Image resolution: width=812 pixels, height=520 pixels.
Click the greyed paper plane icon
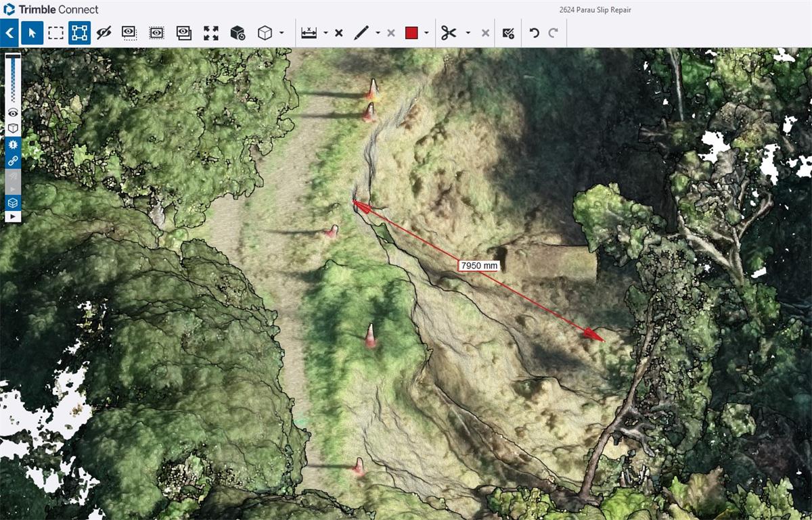(x=13, y=175)
